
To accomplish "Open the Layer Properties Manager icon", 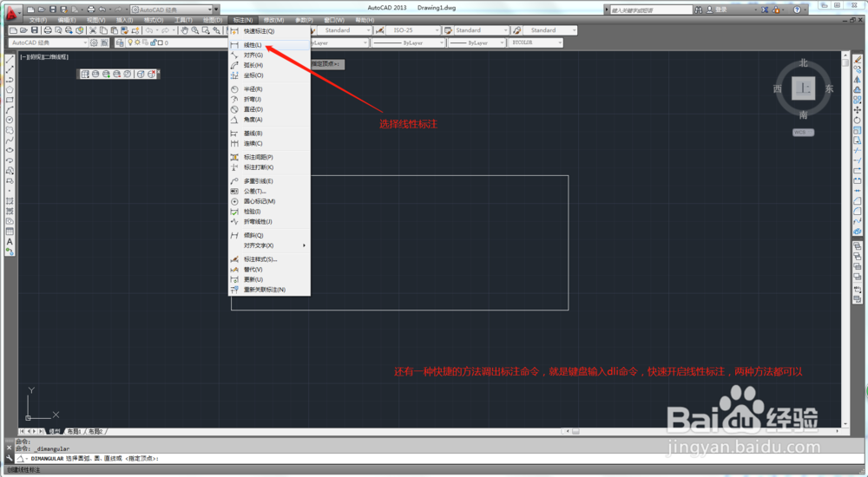I will [x=120, y=42].
